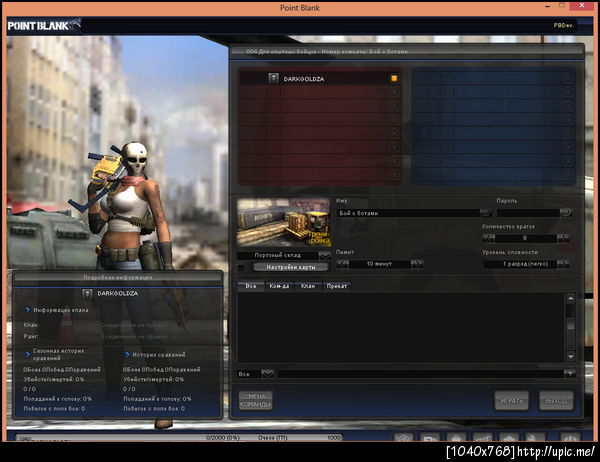Click the 10 минут time limit value
Screen dimensions: 600x462
pos(380,264)
